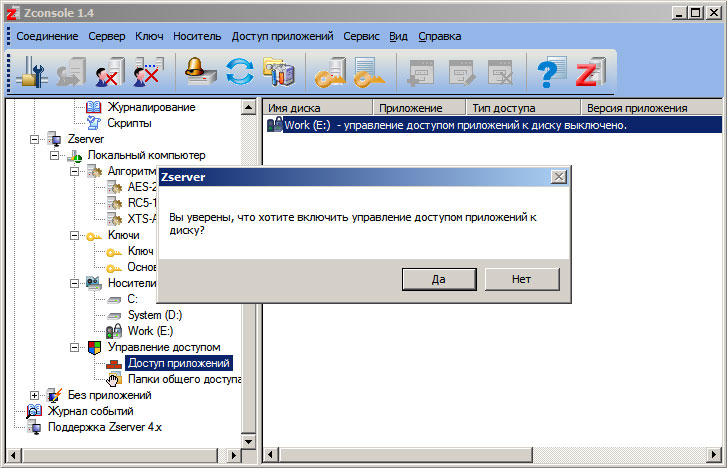Select the Доступ приложений tree item
This screenshot has height=468, width=727.
click(x=179, y=363)
